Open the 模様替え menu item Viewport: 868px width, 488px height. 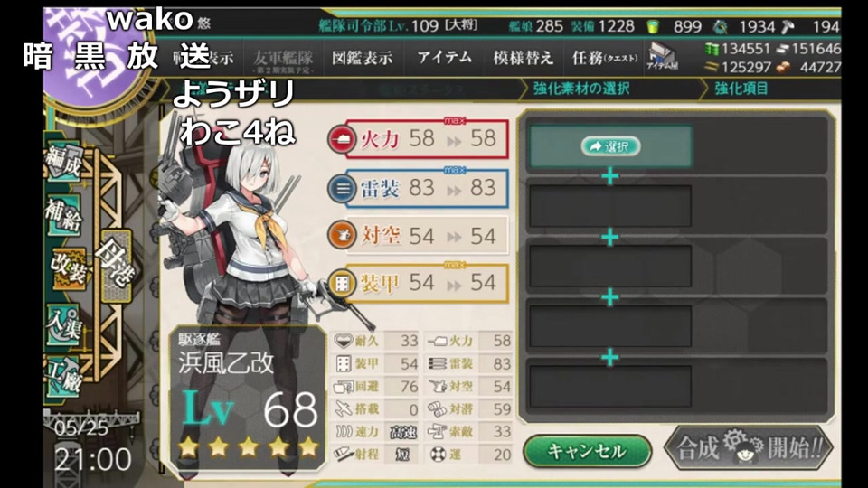coord(524,58)
